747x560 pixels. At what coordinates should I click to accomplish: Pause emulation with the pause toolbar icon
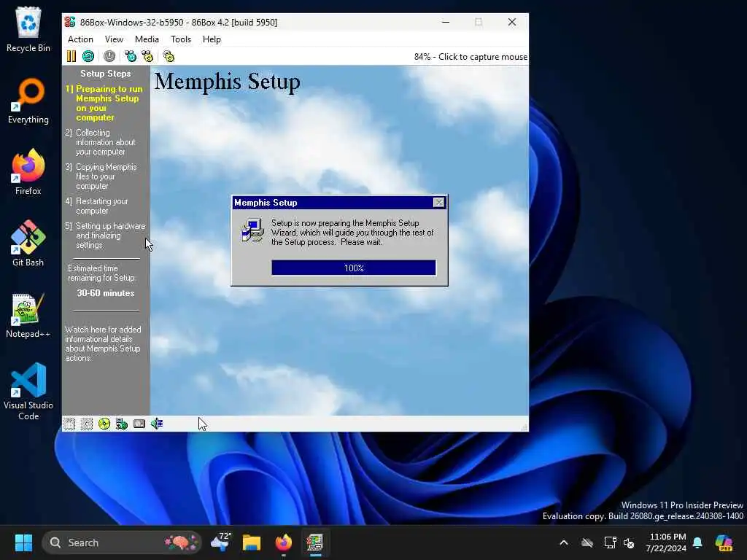click(71, 56)
